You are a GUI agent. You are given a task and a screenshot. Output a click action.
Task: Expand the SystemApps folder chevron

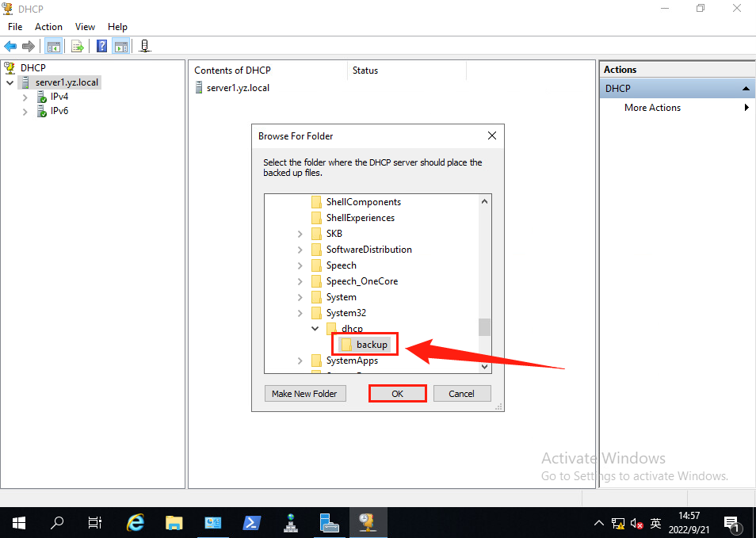coord(300,361)
